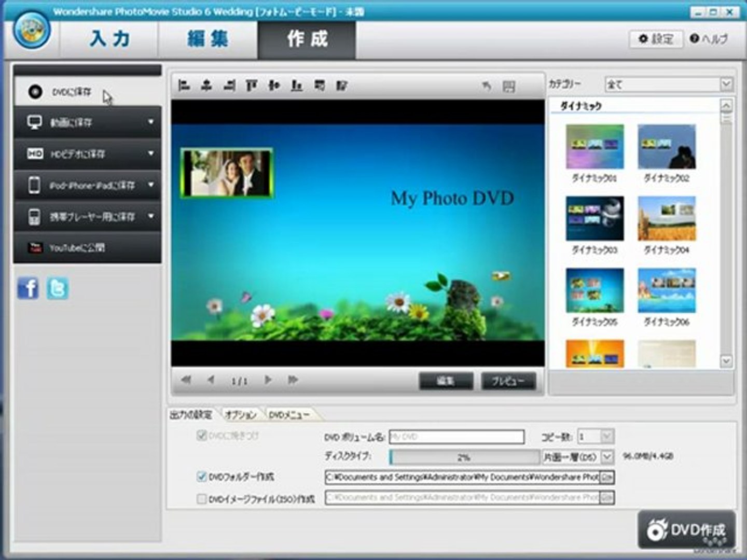747x560 pixels.
Task: Click the align vertical centers toolbar icon
Action: click(x=274, y=86)
